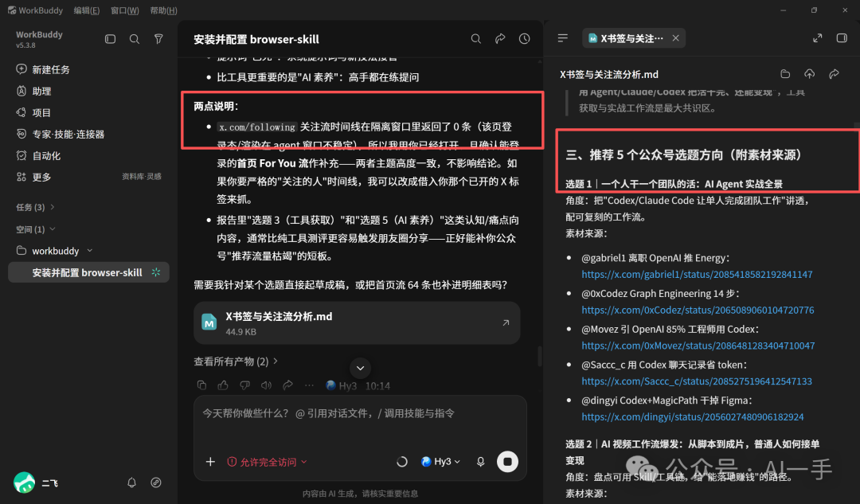Toggle the sidebar layout icon beside WorkBuddy title
860x504 pixels.
[x=110, y=39]
